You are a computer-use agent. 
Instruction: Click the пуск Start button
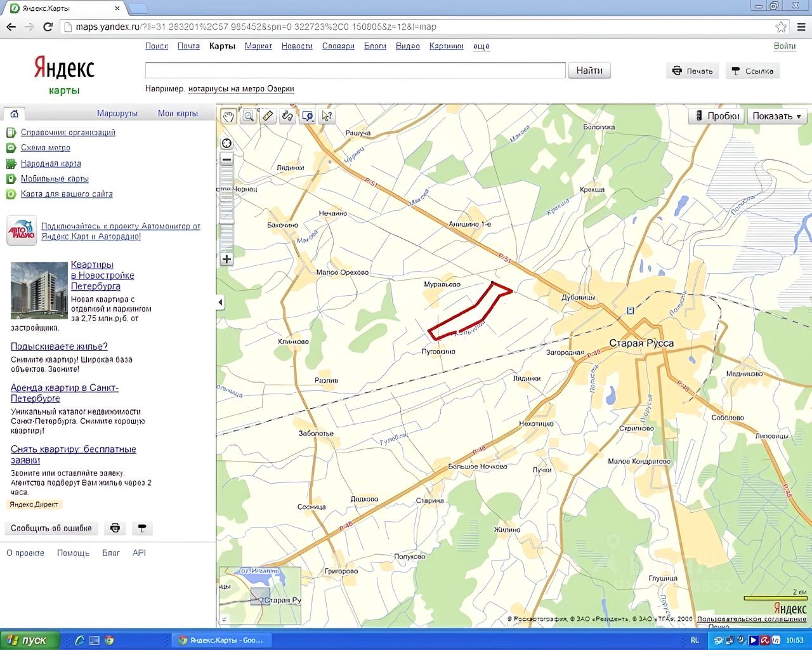tap(30, 640)
